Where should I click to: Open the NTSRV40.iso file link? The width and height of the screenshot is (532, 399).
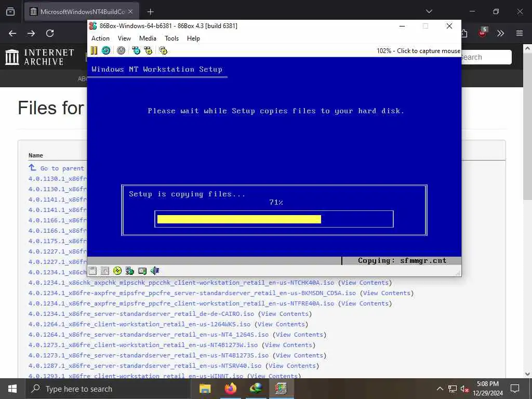pos(145,366)
